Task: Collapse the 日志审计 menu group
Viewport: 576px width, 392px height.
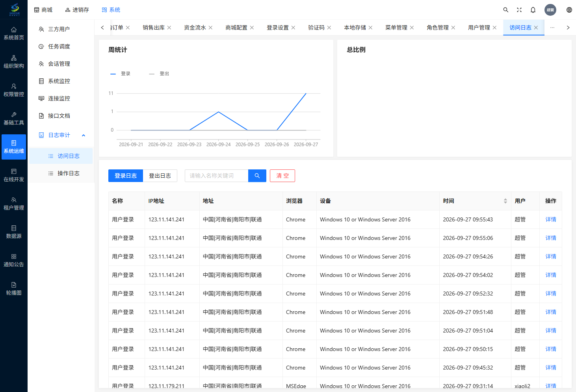Action: pos(84,135)
